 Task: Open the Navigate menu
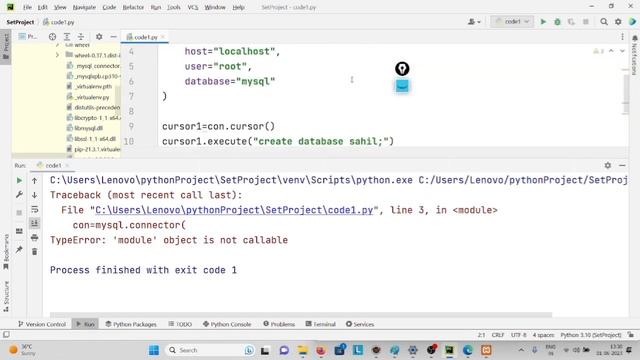tap(84, 7)
